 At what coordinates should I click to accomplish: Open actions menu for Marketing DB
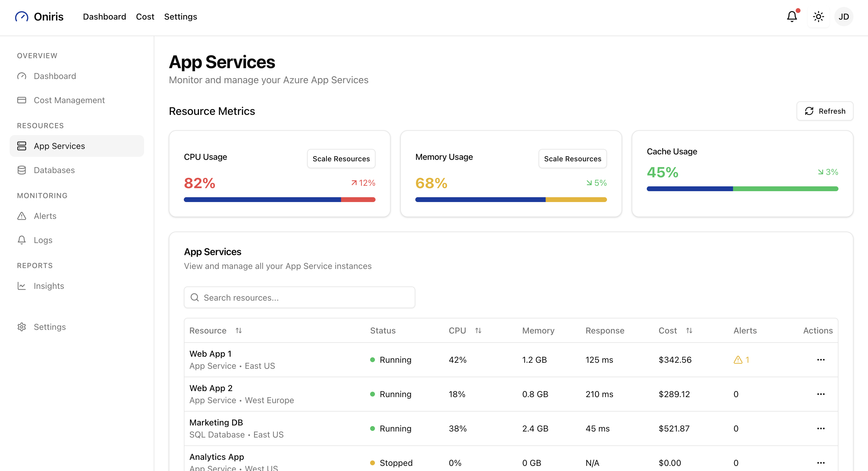[820, 428]
